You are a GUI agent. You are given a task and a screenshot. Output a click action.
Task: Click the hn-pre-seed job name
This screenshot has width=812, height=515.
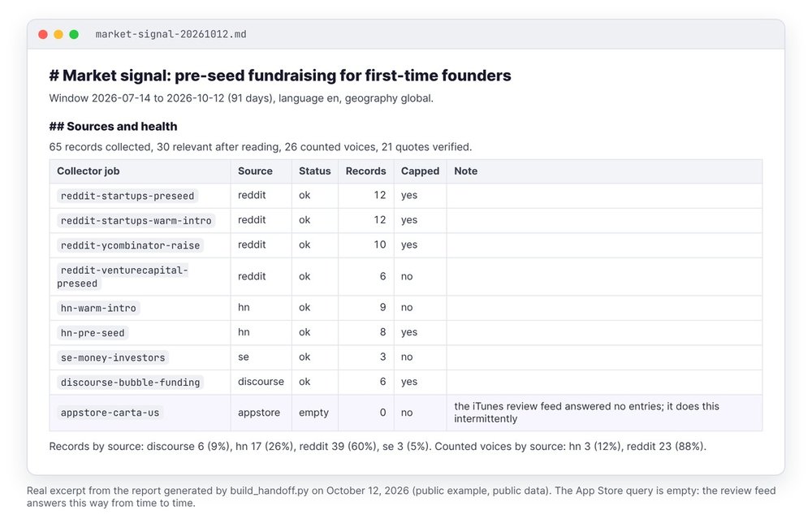tap(93, 333)
